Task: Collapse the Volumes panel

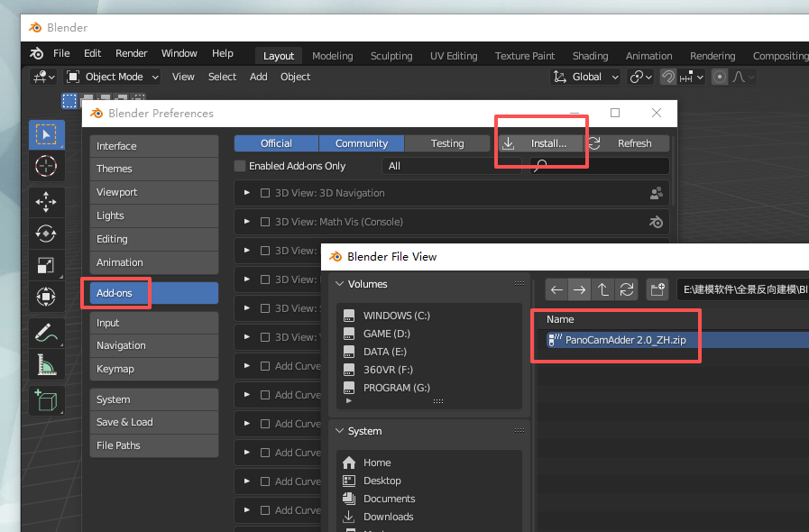Action: pyautogui.click(x=339, y=284)
